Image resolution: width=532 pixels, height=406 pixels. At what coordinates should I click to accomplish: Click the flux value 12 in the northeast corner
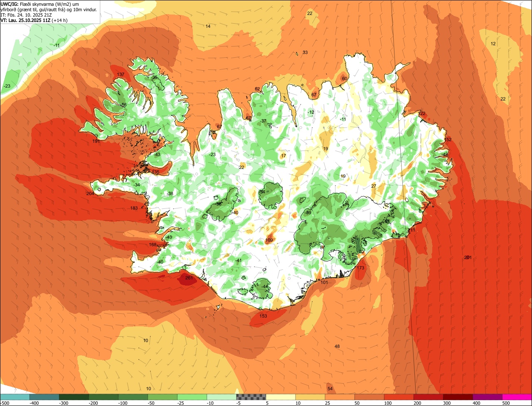[x=493, y=44]
